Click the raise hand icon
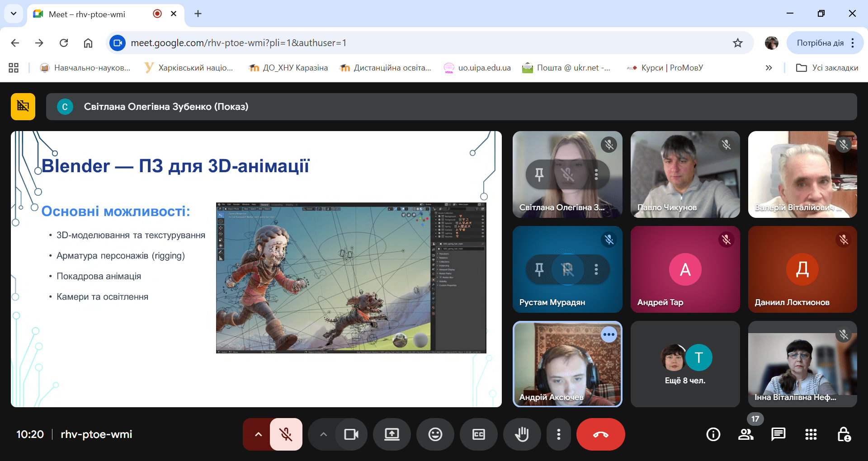 (x=522, y=434)
